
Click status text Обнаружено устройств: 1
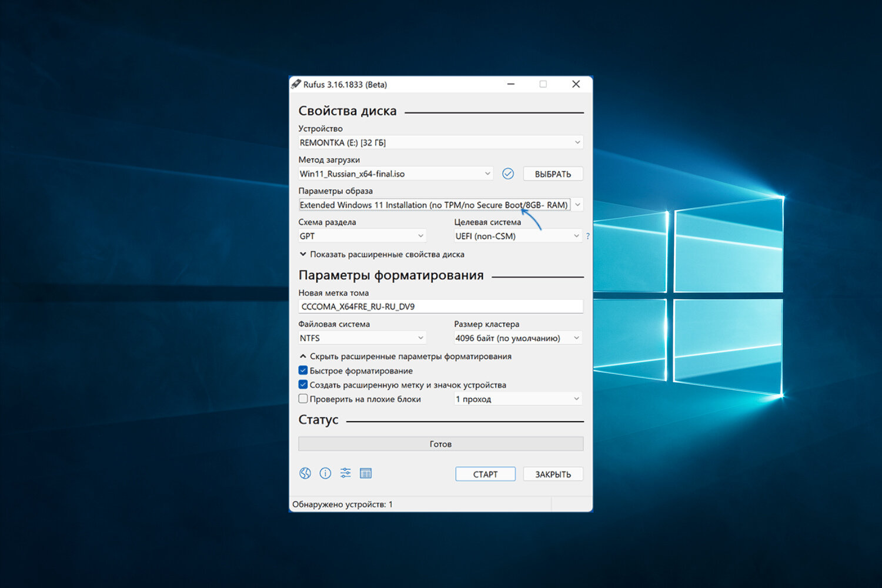click(342, 504)
